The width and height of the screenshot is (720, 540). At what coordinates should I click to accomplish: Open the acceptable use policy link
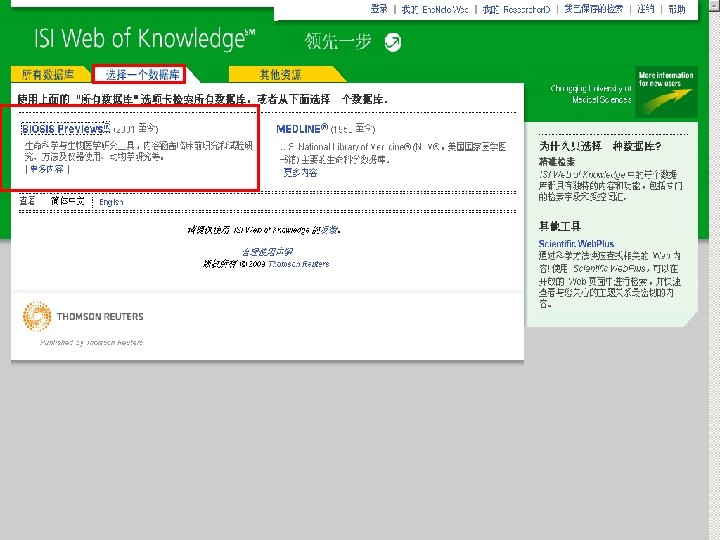tap(268, 252)
